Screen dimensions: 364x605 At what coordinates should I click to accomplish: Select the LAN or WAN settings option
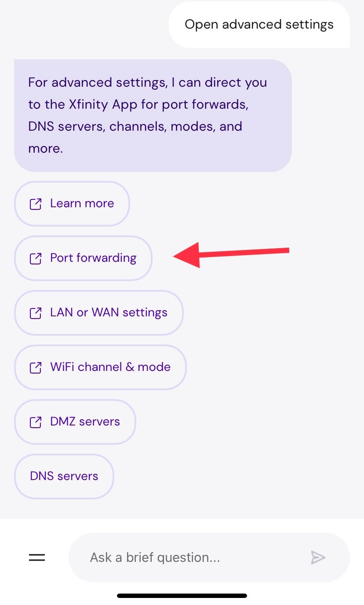[x=99, y=313]
